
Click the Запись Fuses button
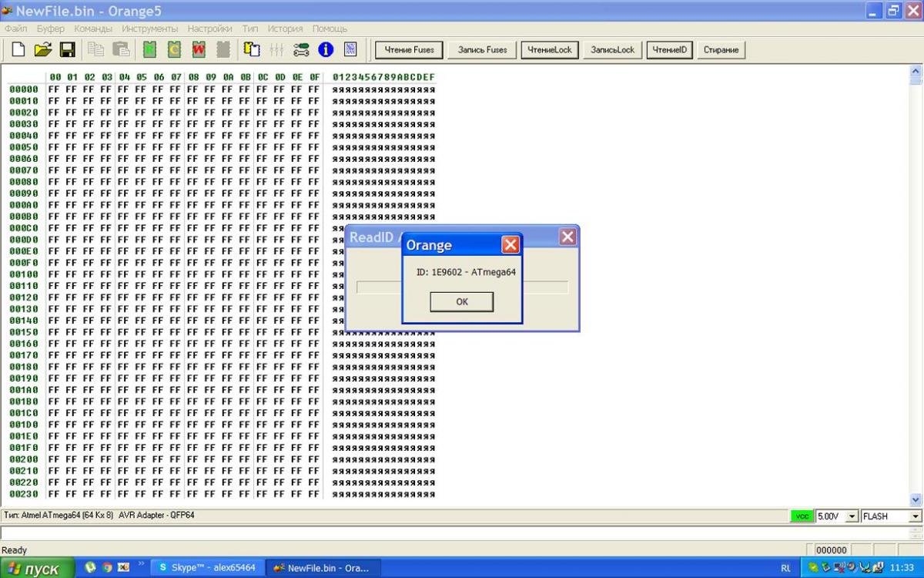pos(482,50)
